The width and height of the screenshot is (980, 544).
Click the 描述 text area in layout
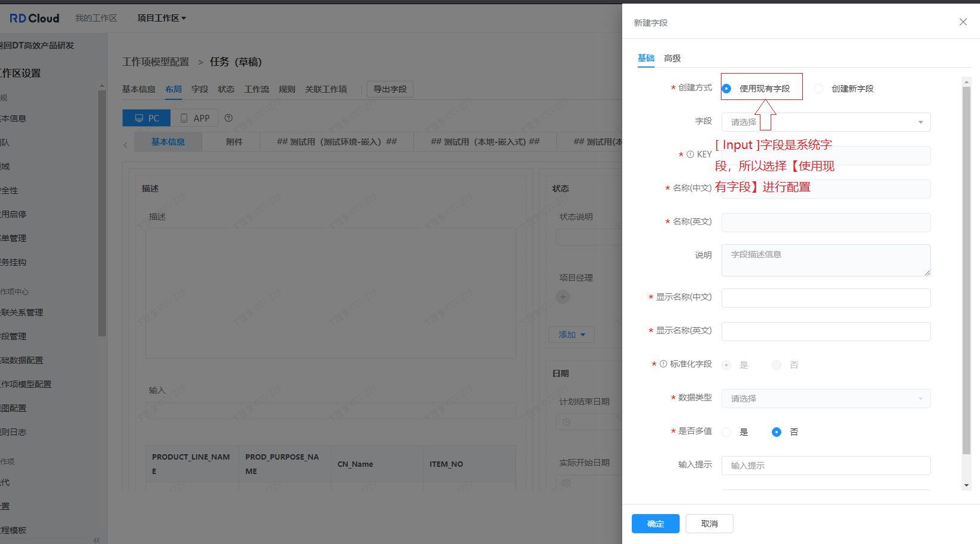pyautogui.click(x=331, y=293)
